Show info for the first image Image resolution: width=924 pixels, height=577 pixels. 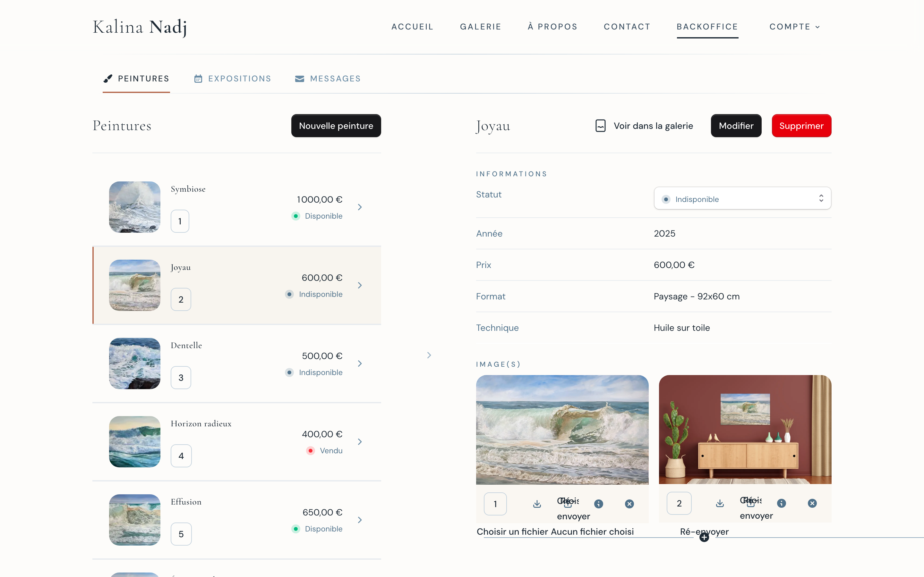tap(598, 504)
